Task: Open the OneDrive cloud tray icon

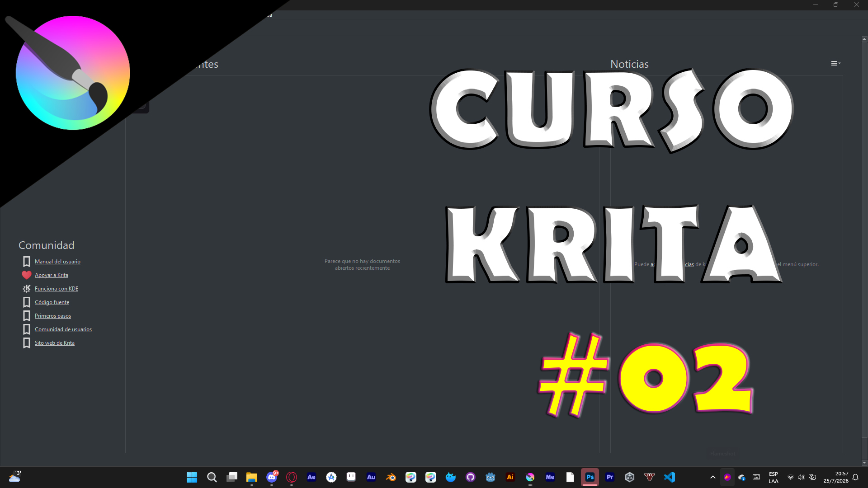Action: click(742, 477)
